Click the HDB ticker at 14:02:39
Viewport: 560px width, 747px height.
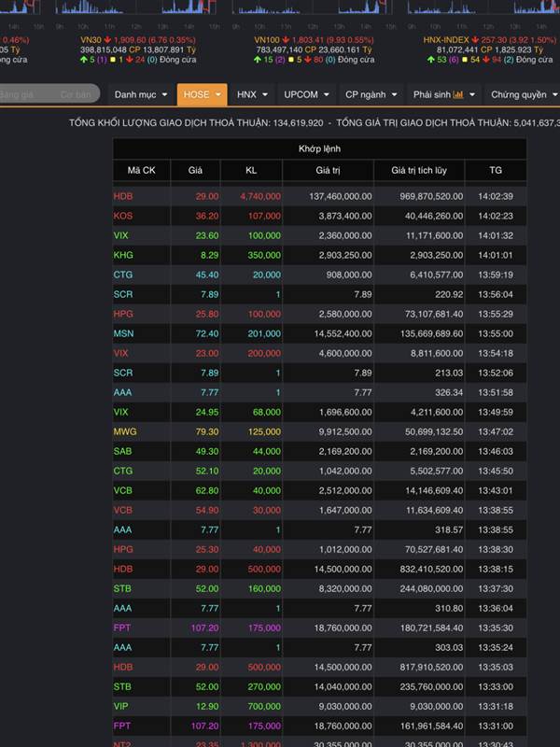pyautogui.click(x=123, y=196)
